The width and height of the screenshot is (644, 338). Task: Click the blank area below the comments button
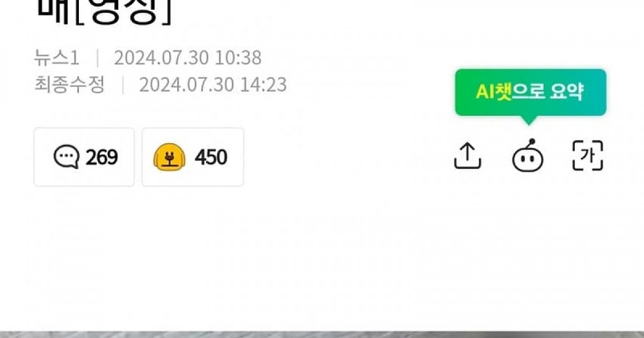[x=84, y=241]
